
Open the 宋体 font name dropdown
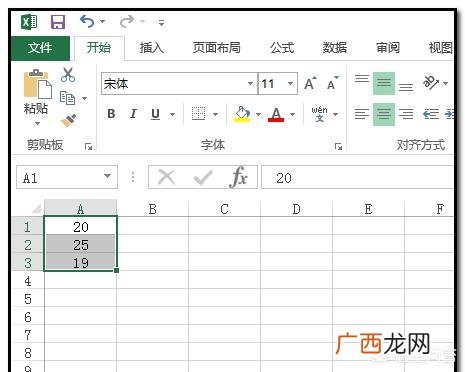pos(250,83)
